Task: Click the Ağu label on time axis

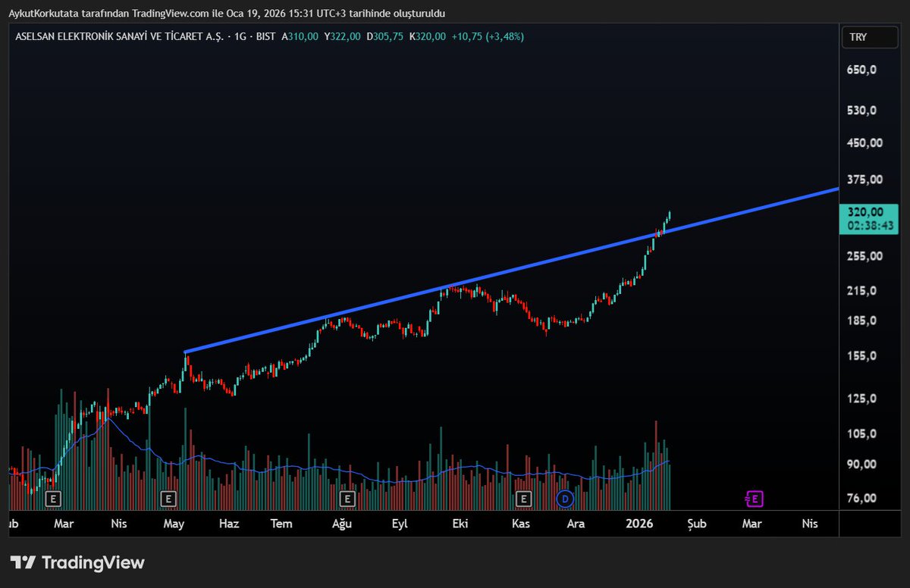Action: click(342, 524)
